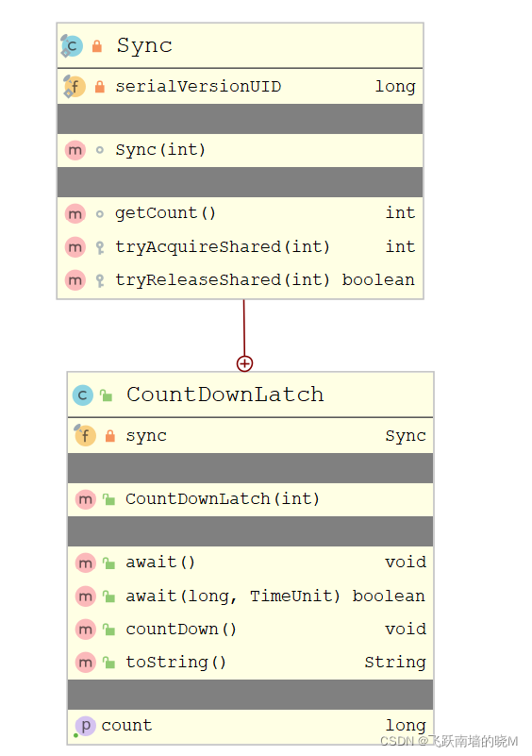Click the orange lock icon next to Sync title

(x=97, y=46)
